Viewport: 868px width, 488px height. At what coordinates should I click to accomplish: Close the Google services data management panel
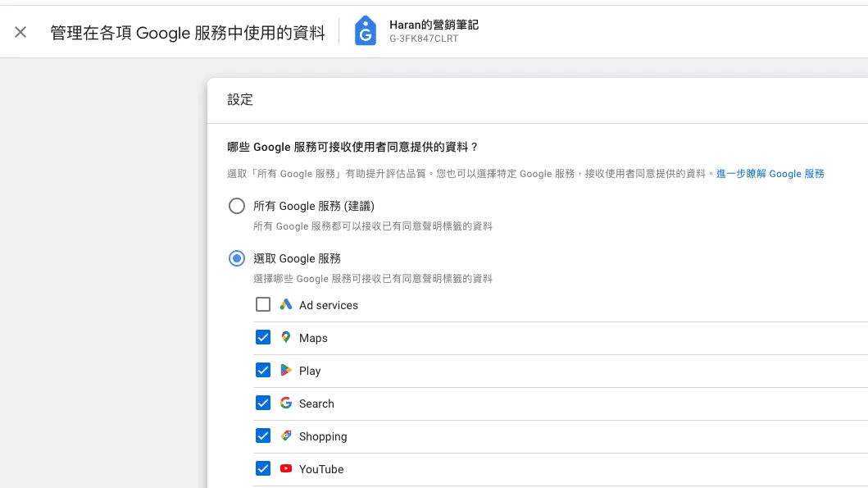20,32
